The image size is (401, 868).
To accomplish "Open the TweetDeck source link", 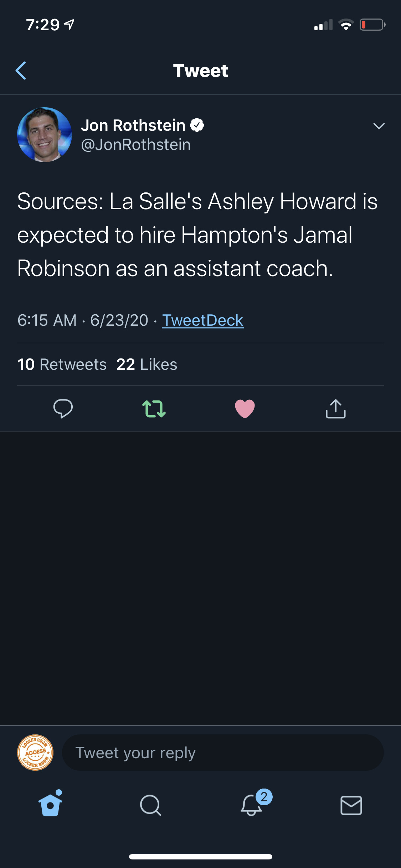I will click(x=202, y=320).
